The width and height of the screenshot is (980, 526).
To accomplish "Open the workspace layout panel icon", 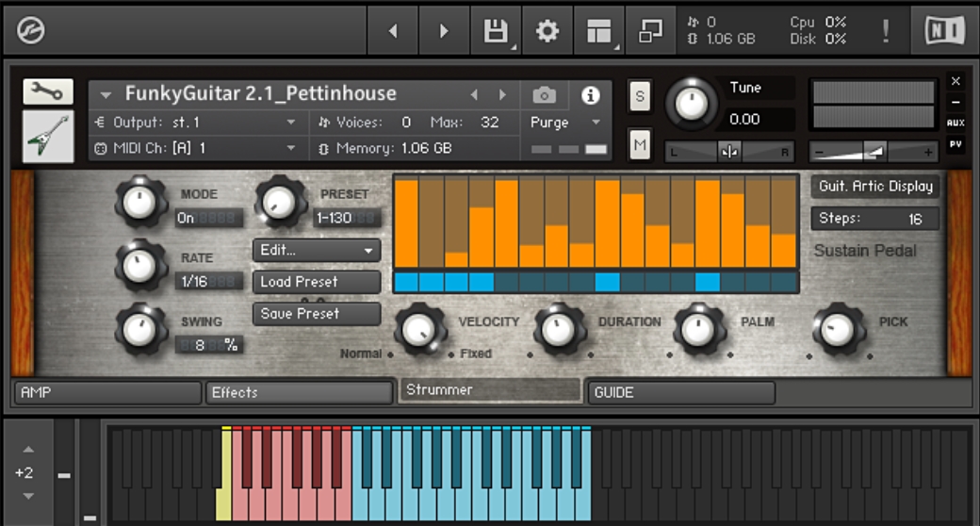I will [598, 31].
